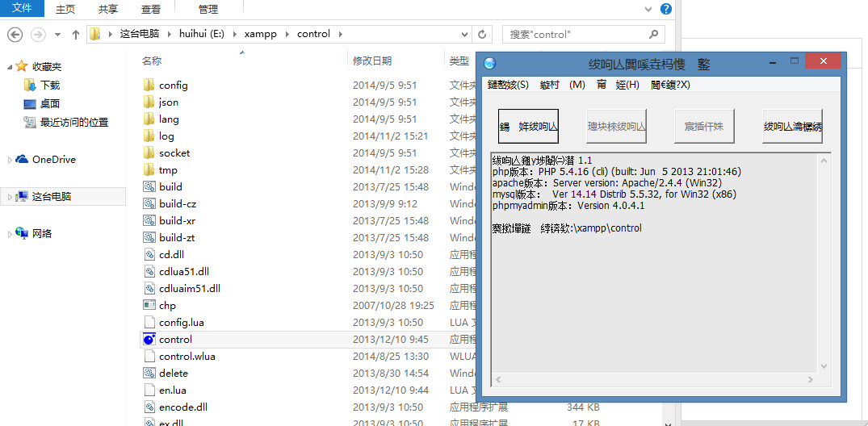Expand the xampp breadcrumb arrow

[x=287, y=35]
